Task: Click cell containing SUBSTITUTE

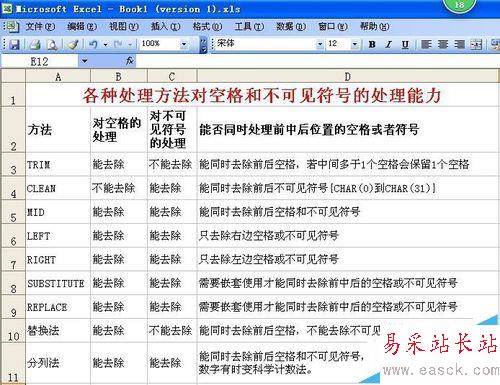Action: coord(58,283)
